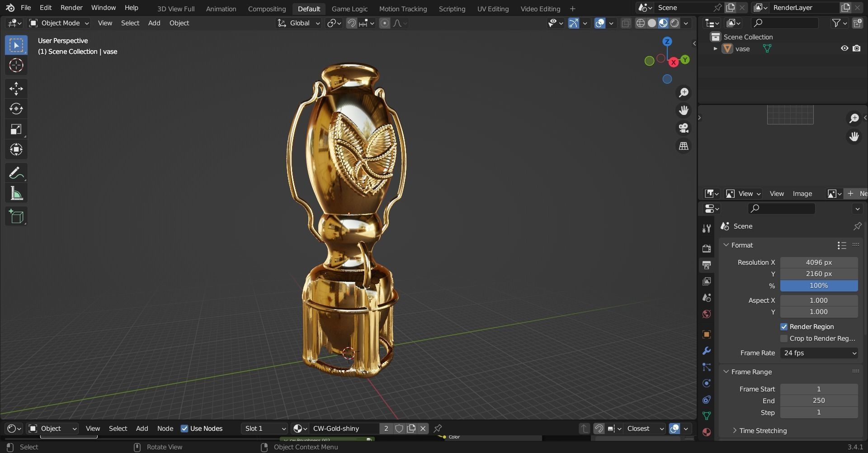
Task: Open the Render properties tab
Action: point(707,248)
